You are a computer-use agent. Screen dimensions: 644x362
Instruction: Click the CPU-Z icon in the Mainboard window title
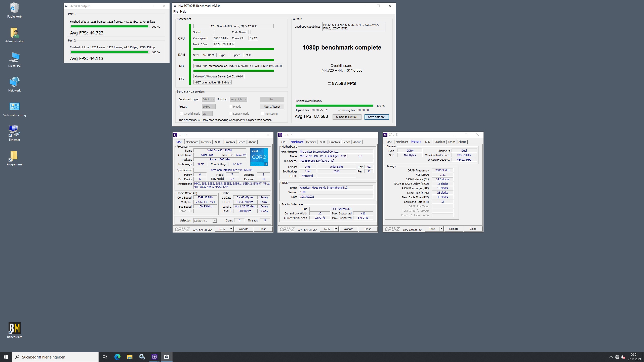point(280,135)
